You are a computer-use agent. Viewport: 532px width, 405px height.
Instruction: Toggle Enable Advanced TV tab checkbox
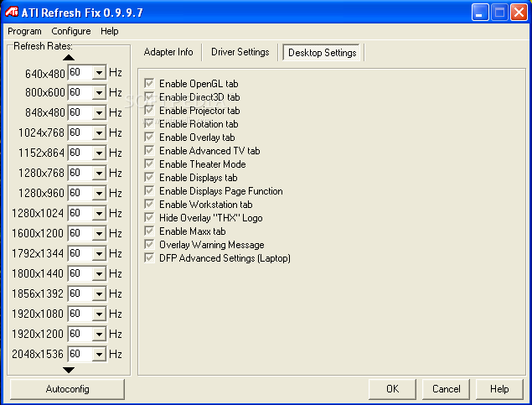point(149,150)
